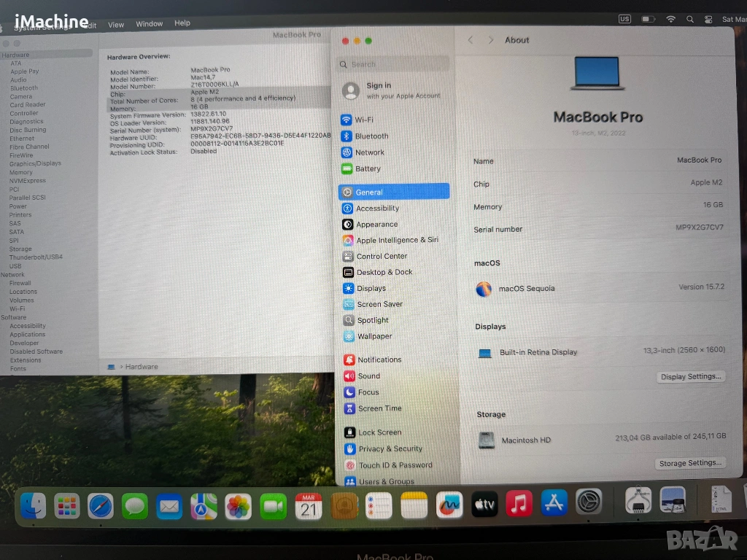Select Memory in System Information sidebar

pos(21,172)
